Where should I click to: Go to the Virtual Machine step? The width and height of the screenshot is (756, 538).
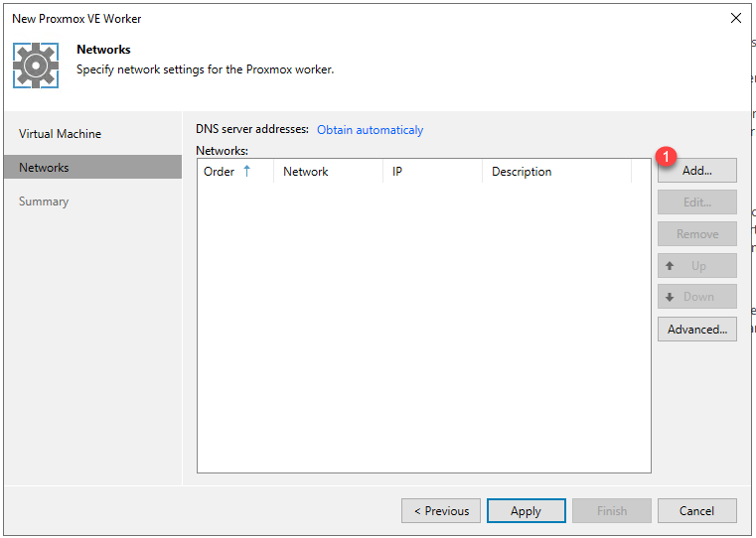(x=60, y=133)
